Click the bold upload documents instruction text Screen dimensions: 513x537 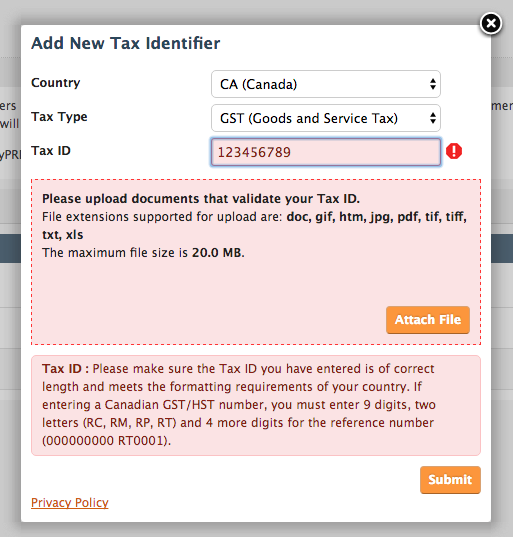click(201, 199)
